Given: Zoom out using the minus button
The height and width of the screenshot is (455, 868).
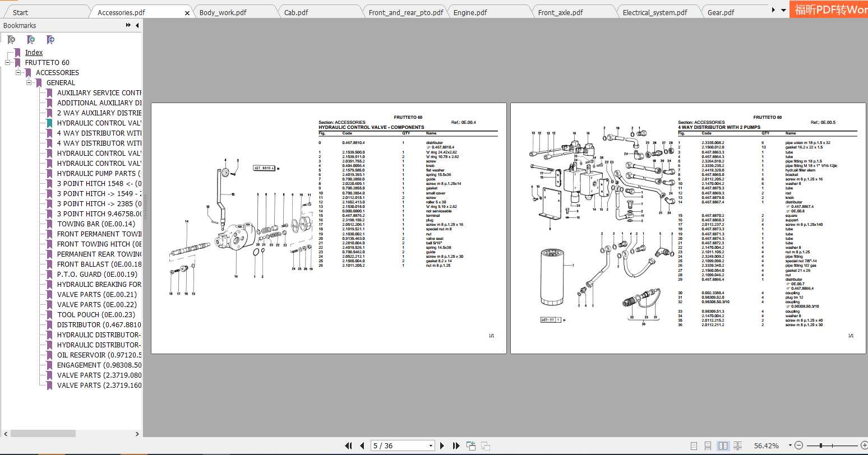Looking at the screenshot, I should tap(799, 445).
